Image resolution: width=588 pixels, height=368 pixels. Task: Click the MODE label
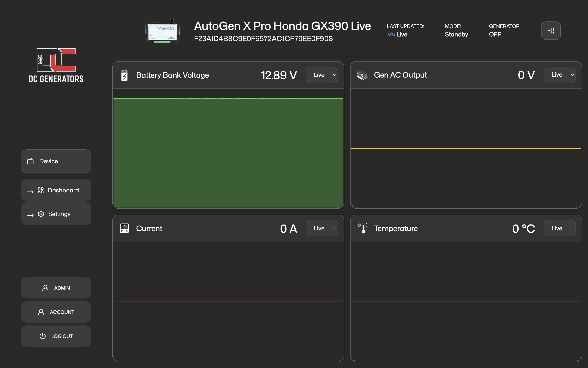[x=453, y=26]
